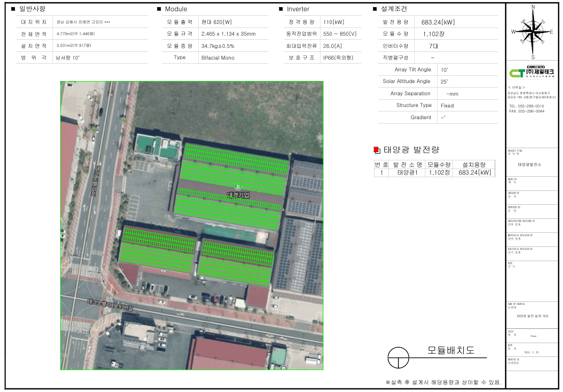563x392 pixels.
Task: Select the Fixed value for Structure Type
Action: coord(447,105)
